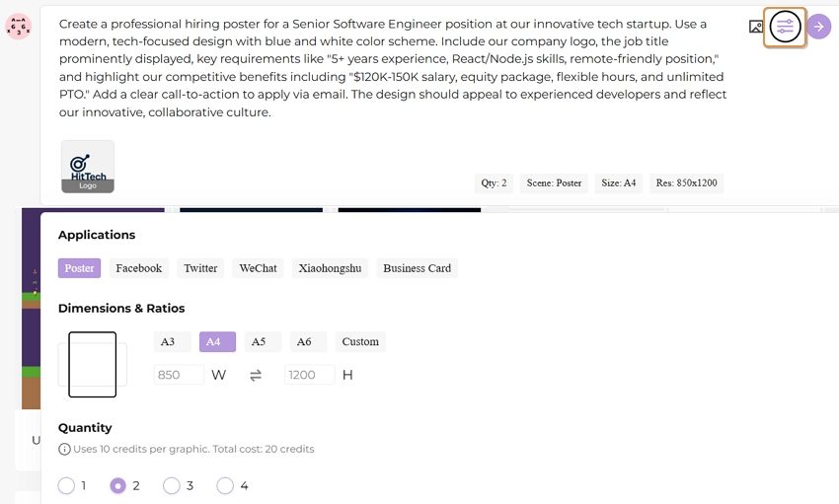Select quantity 4 radio button
Screen dimensions: 839x504
click(225, 486)
